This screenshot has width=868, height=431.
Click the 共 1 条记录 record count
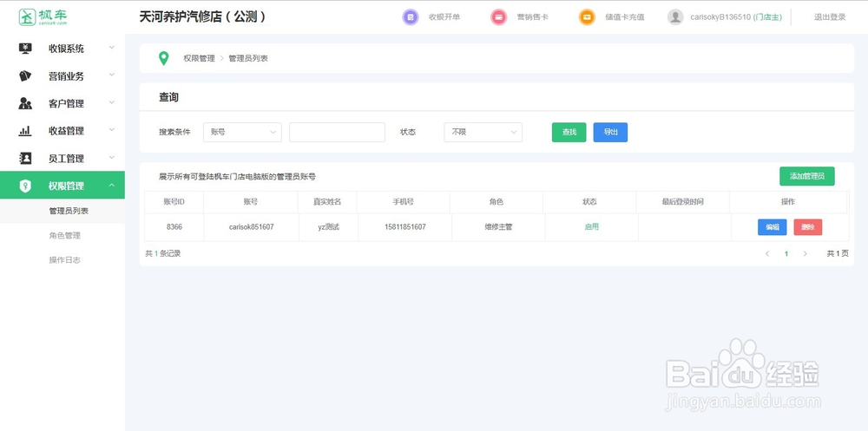[x=163, y=253]
